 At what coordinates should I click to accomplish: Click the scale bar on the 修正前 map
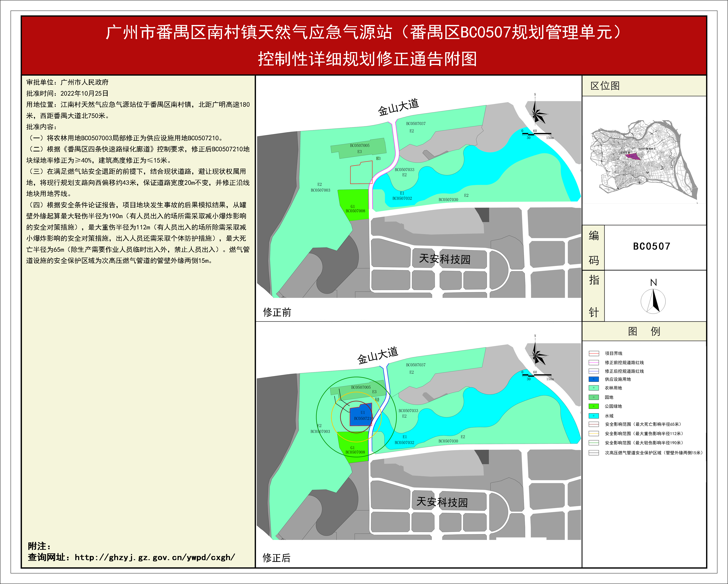(x=537, y=134)
